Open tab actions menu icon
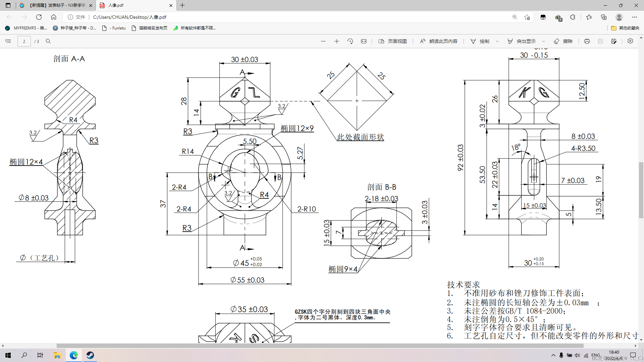 pos(8,5)
